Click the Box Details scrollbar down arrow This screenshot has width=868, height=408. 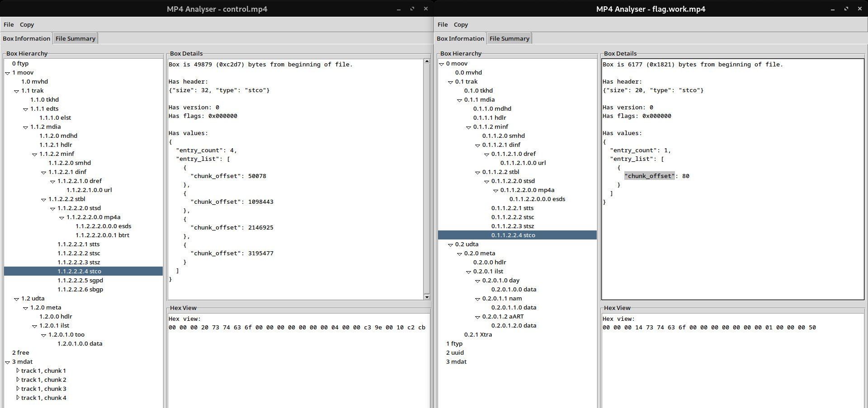tap(427, 297)
